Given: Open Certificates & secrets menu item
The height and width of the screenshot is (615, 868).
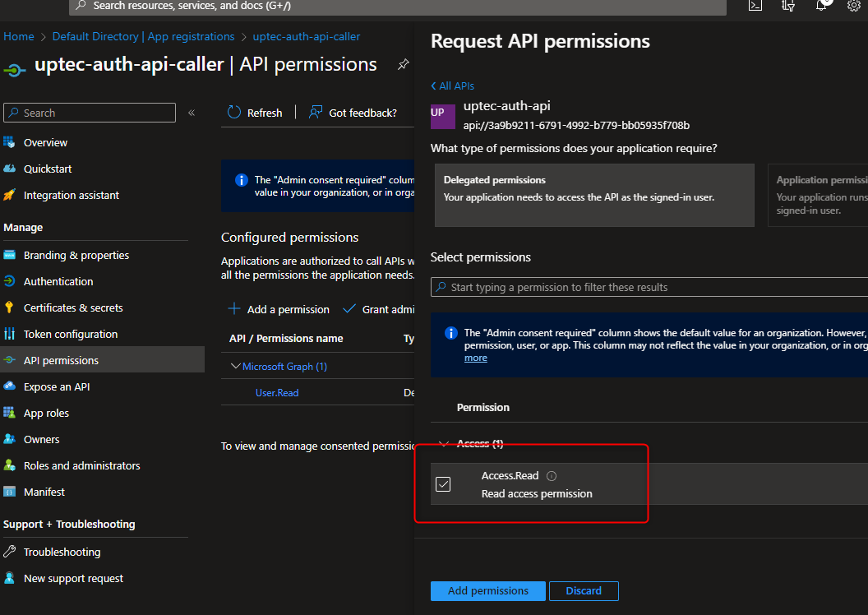Looking at the screenshot, I should [73, 307].
